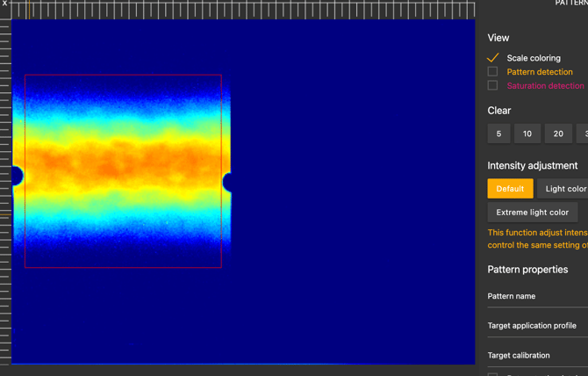This screenshot has width=588, height=376.
Task: Click the orange high-intensity band in heatmap
Action: (123, 164)
